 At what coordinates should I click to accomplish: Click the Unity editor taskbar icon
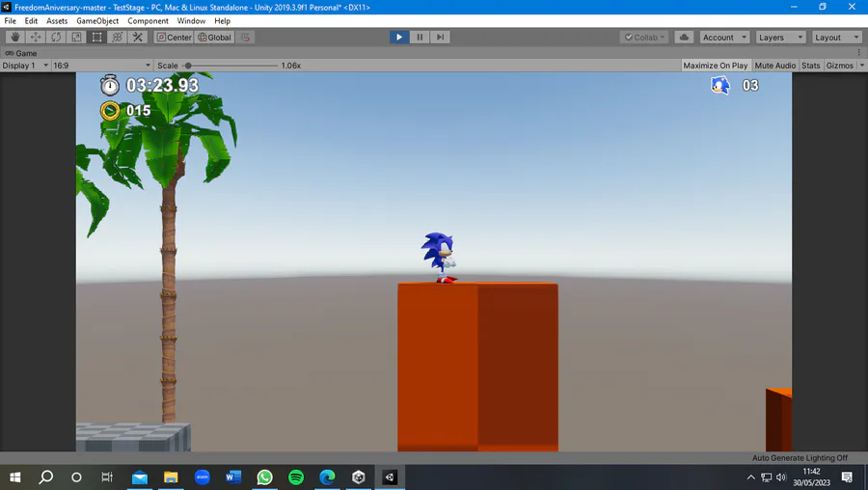(x=390, y=476)
